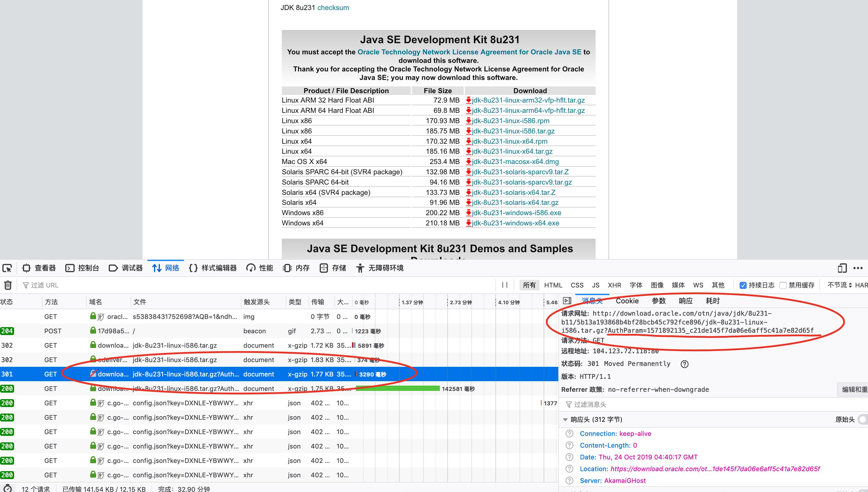Download jdk-8u231-macosx-x64.dmg
The image size is (868, 492).
515,162
